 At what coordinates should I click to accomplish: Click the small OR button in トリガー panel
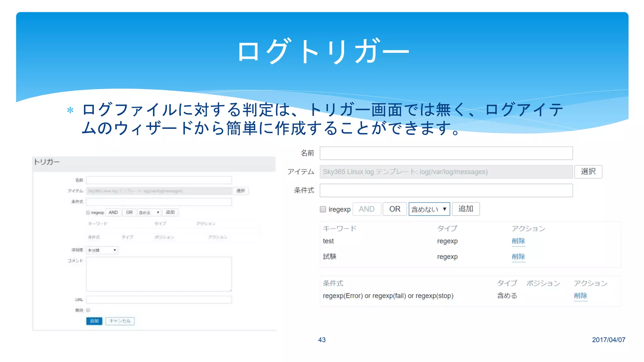pos(129,212)
